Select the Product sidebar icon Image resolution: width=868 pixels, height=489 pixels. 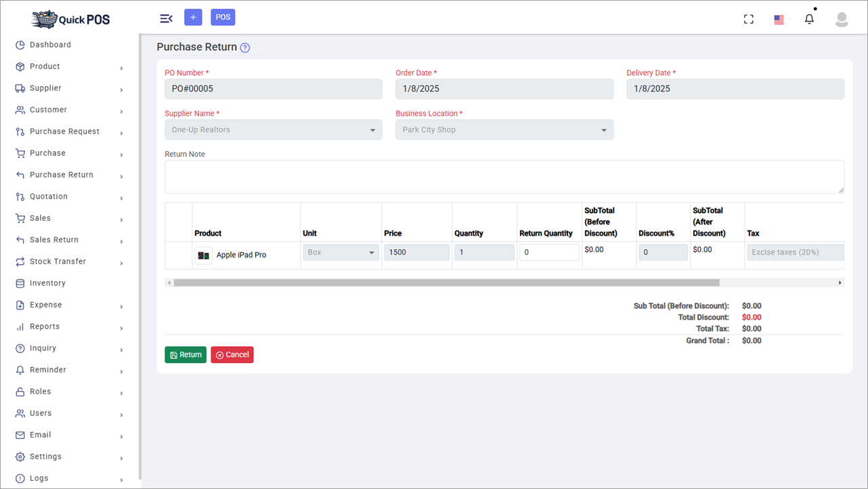tap(20, 66)
